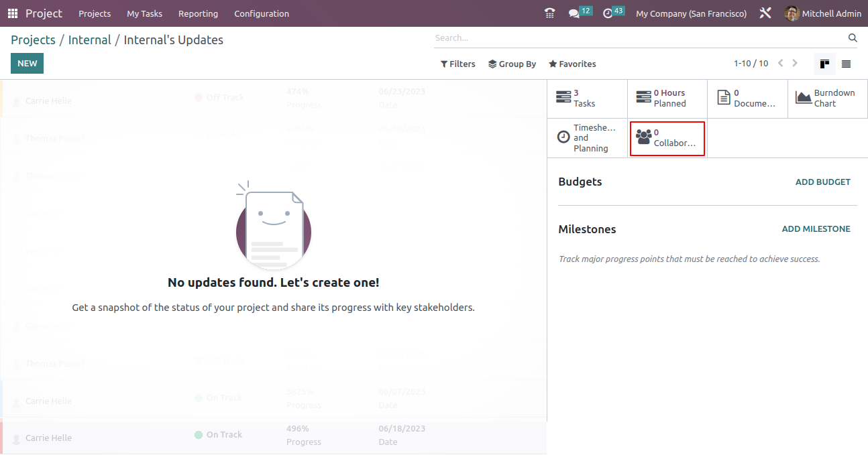The image size is (868, 455).
Task: Click the Search input field
Action: coord(637,38)
